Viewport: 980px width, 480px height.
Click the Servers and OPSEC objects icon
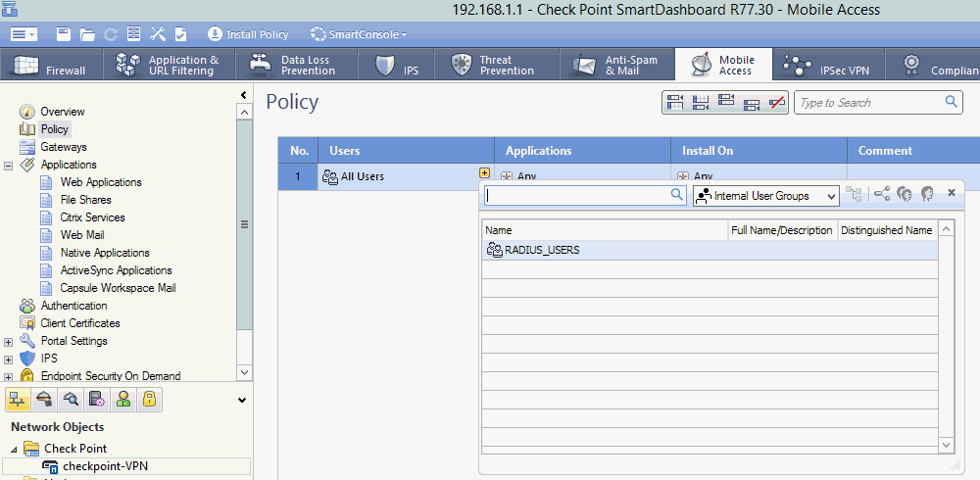96,399
